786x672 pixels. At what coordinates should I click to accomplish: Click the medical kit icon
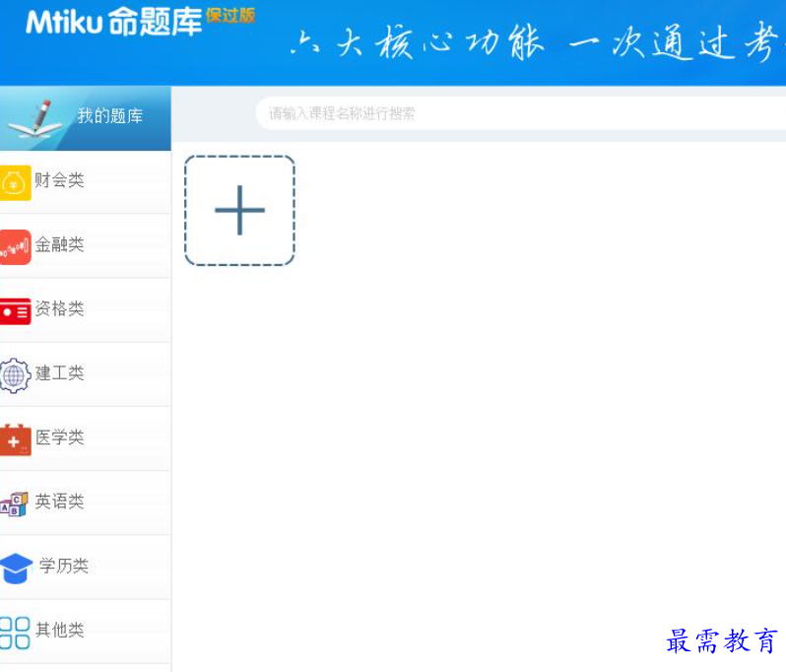coord(15,439)
